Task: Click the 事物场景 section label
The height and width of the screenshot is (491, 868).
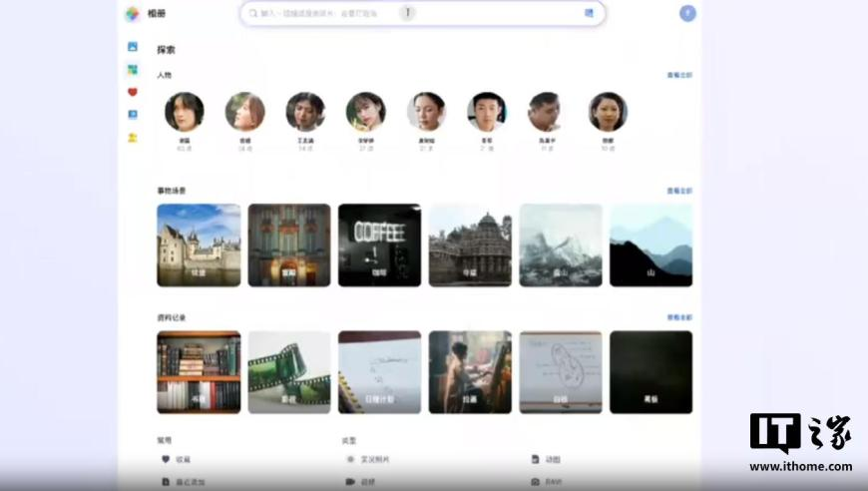Action: [x=172, y=191]
